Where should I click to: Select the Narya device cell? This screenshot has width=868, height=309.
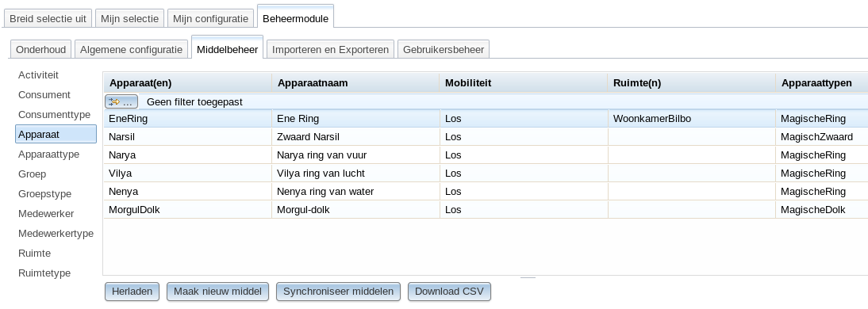(x=188, y=154)
